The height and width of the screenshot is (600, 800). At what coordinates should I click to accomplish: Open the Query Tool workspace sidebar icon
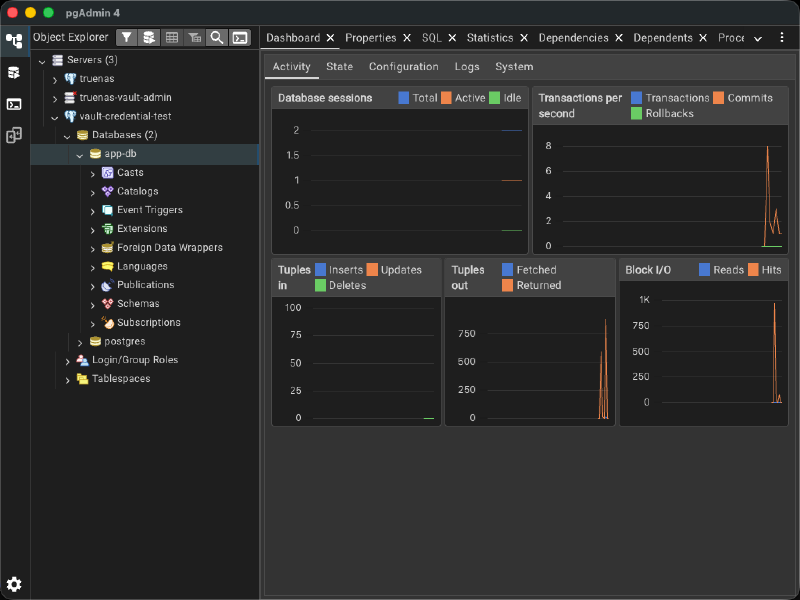pyautogui.click(x=14, y=72)
